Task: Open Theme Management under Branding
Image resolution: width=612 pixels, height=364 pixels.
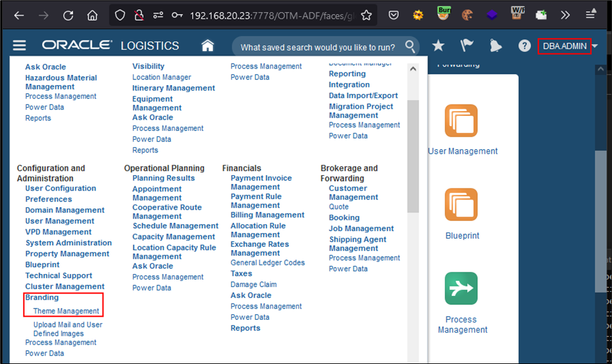Action: 66,311
